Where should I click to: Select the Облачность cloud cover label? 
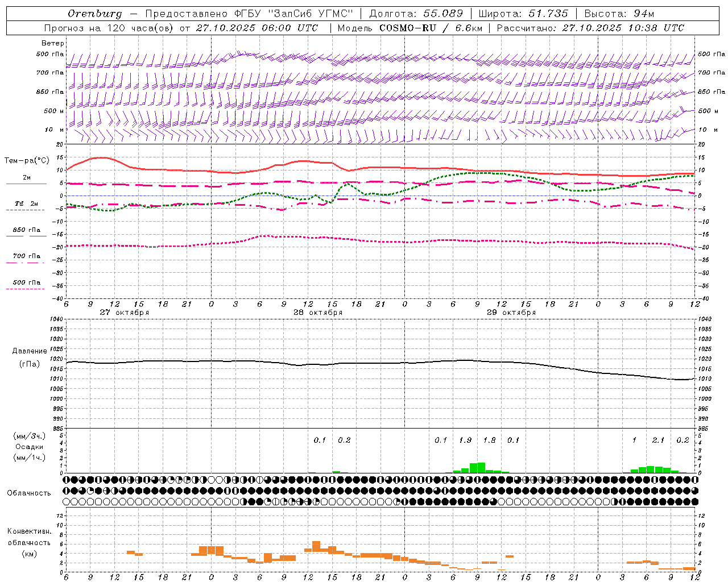pos(29,493)
